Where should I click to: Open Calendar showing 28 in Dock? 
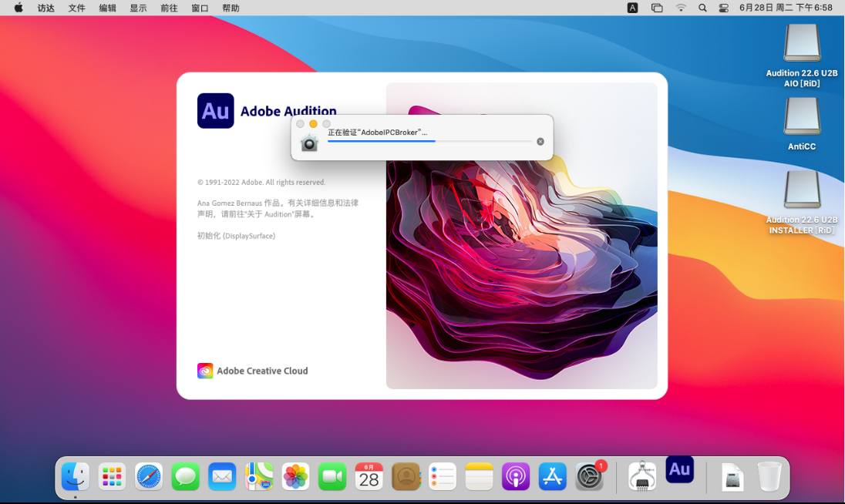coord(369,476)
